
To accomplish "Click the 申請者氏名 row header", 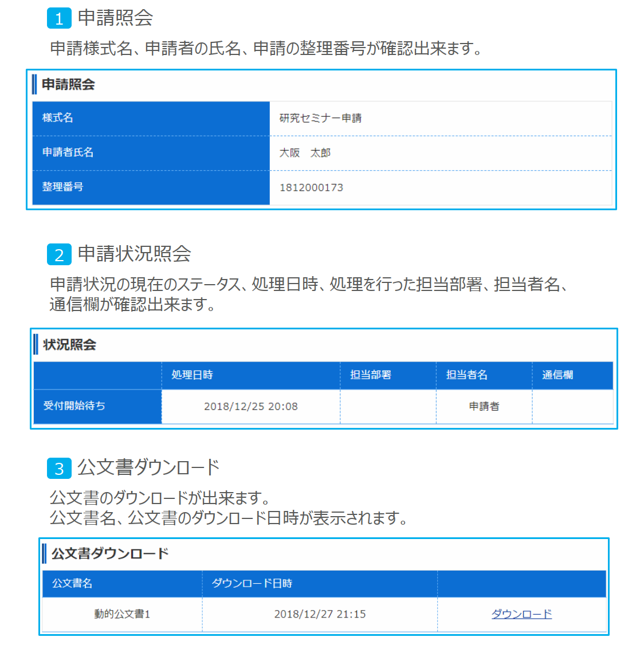I will [x=151, y=153].
